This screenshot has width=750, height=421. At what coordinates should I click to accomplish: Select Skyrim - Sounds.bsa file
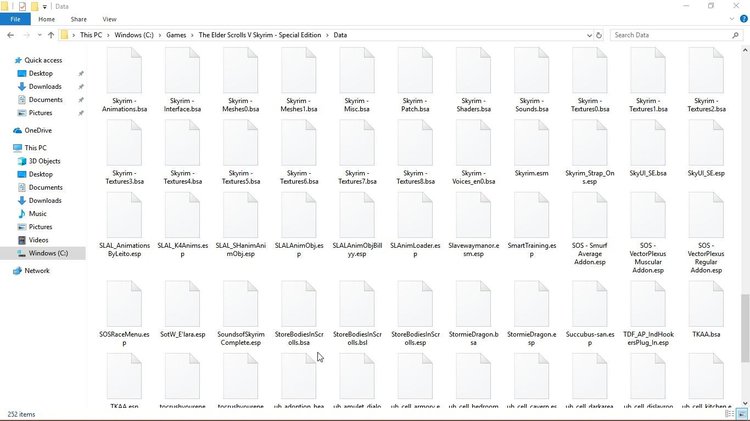pyautogui.click(x=531, y=80)
